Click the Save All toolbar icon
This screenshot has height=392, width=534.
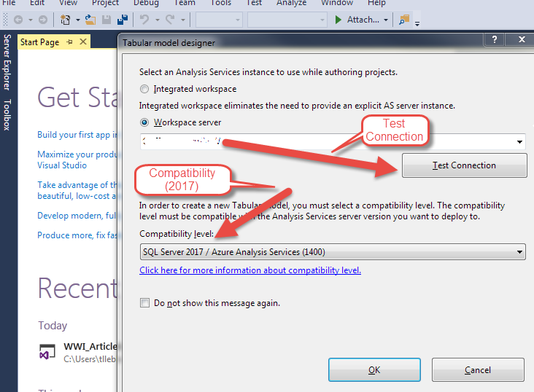123,20
